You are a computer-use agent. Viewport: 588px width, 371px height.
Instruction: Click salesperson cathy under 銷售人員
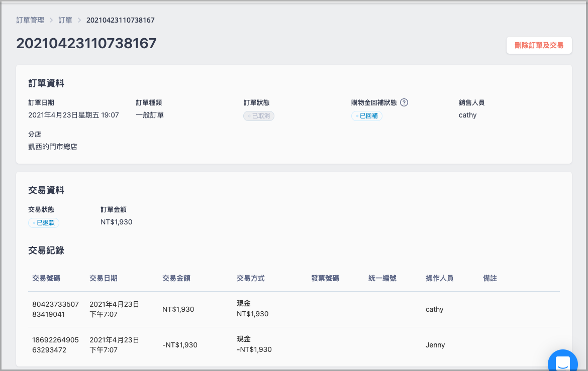(x=467, y=115)
